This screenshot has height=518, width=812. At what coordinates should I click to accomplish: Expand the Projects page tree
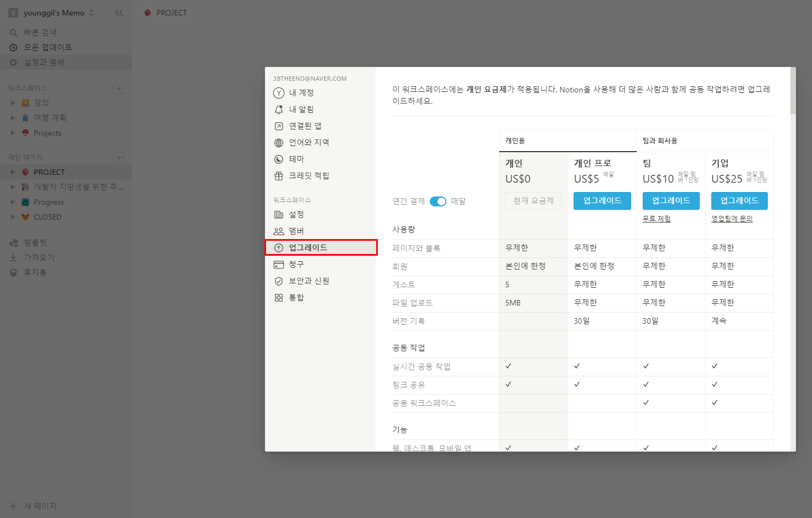pyautogui.click(x=13, y=133)
